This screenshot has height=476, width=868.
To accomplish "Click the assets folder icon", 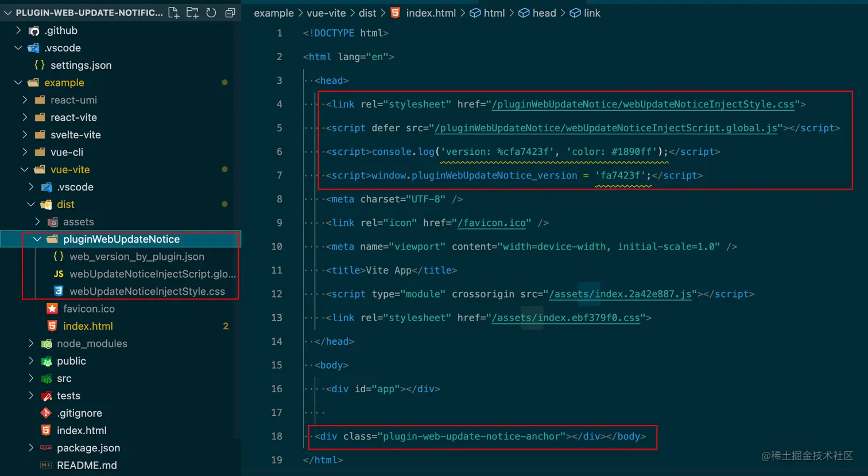I will click(x=53, y=222).
